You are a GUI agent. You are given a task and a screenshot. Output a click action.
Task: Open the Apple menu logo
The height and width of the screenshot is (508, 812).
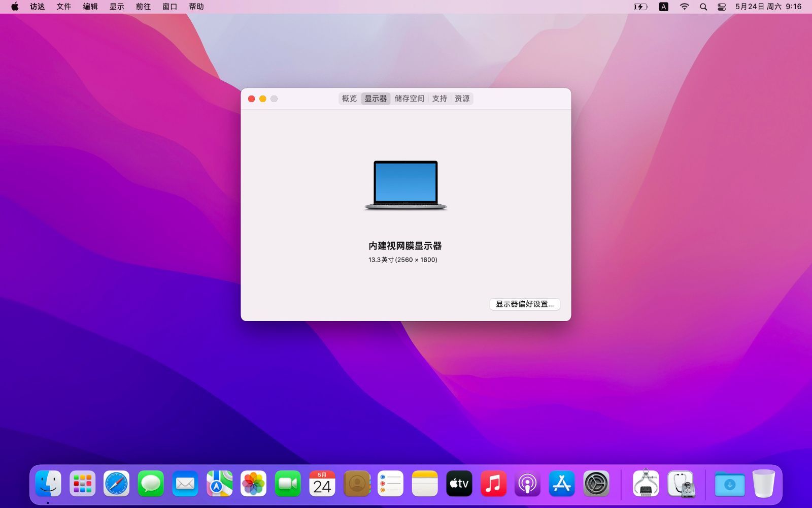point(15,7)
